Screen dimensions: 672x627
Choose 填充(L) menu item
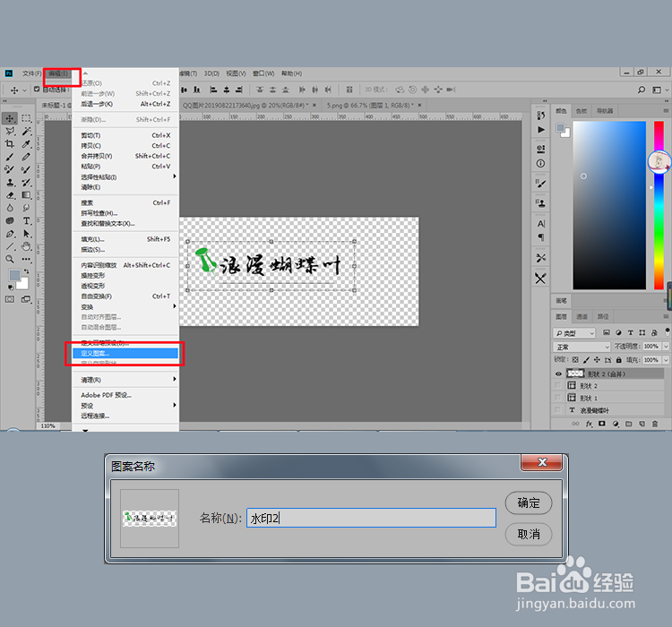(125, 239)
